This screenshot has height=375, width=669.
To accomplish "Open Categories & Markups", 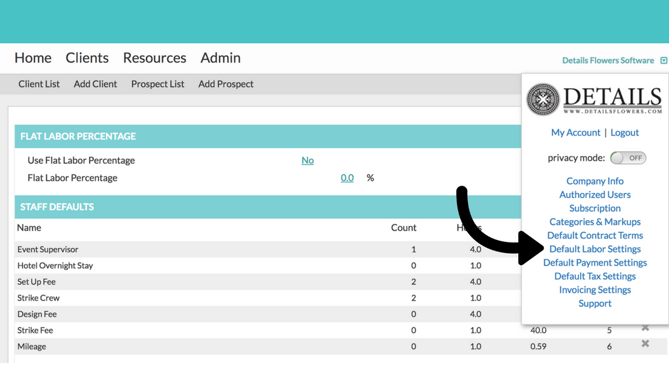I will pyautogui.click(x=595, y=222).
